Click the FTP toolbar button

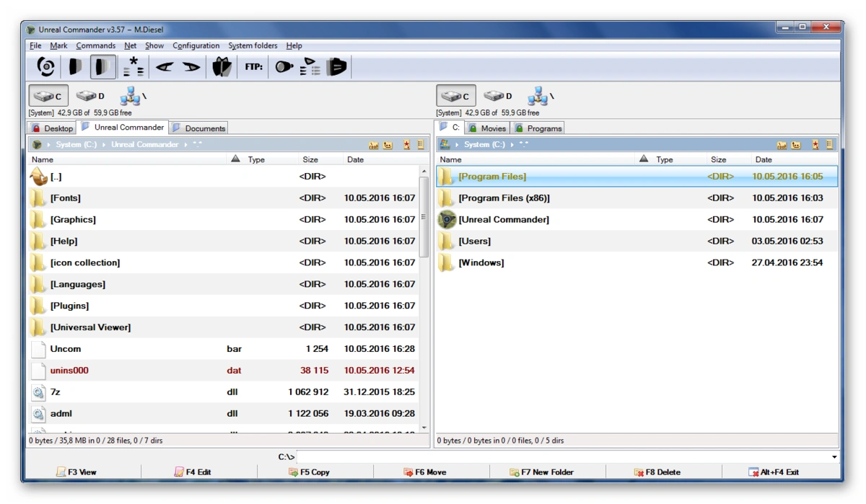tap(254, 67)
